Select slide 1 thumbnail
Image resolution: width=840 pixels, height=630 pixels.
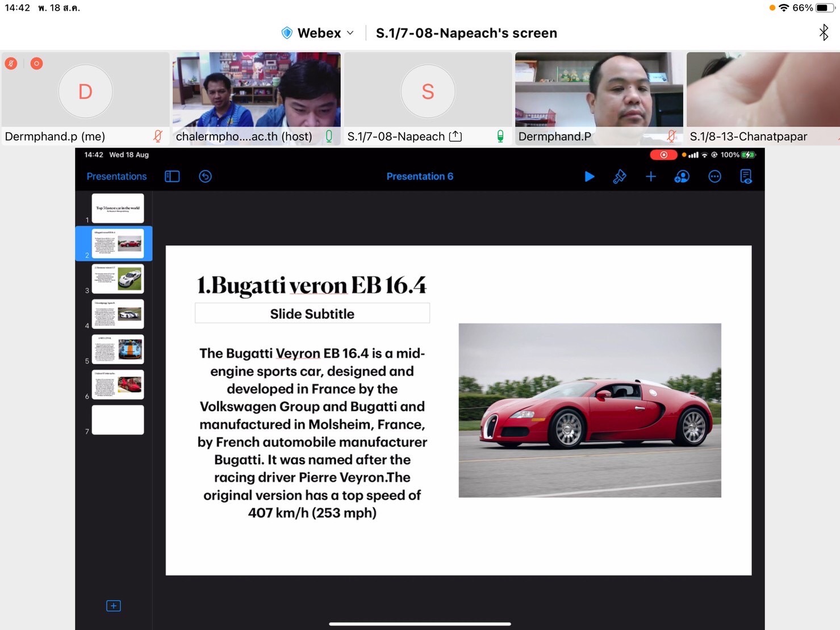(118, 208)
